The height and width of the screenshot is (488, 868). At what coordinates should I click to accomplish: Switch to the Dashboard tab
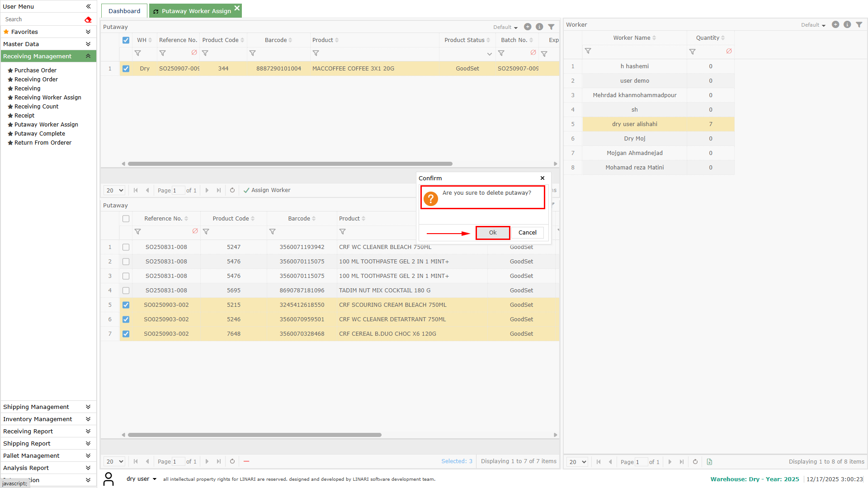point(124,11)
